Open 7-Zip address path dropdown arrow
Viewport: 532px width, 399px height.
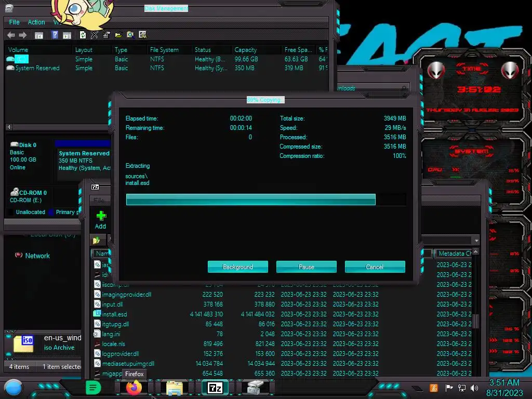[476, 240]
